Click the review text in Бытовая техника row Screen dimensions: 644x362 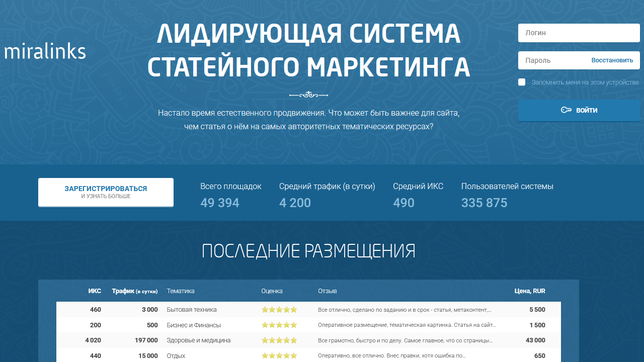pos(405,310)
